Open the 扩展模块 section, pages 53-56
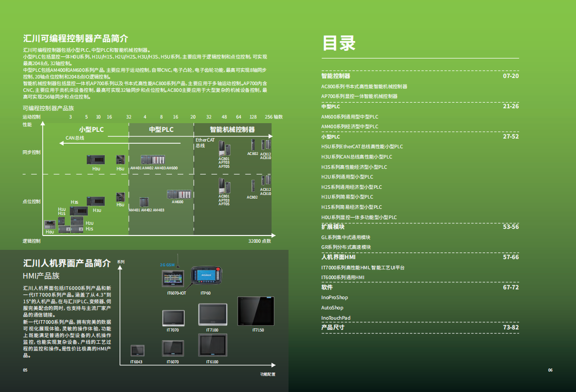 pyautogui.click(x=333, y=227)
